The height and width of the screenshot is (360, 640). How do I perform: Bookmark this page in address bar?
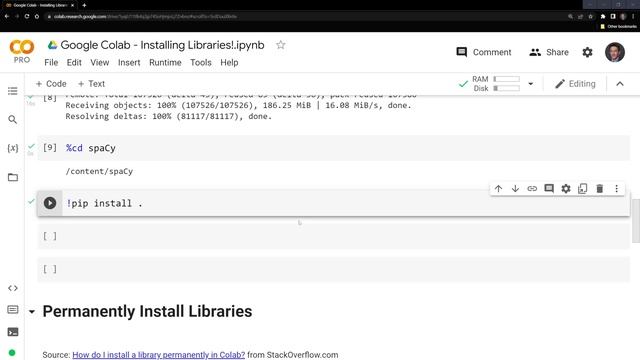pos(590,16)
